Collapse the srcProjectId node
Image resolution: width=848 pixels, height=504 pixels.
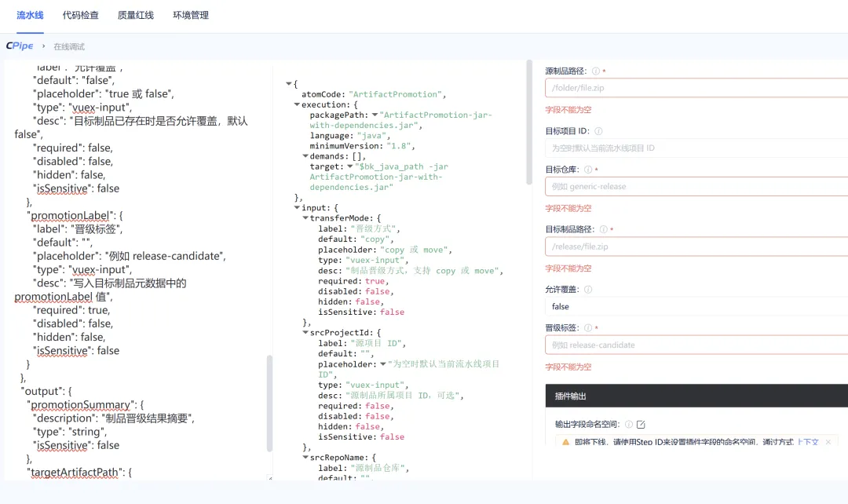coord(305,333)
